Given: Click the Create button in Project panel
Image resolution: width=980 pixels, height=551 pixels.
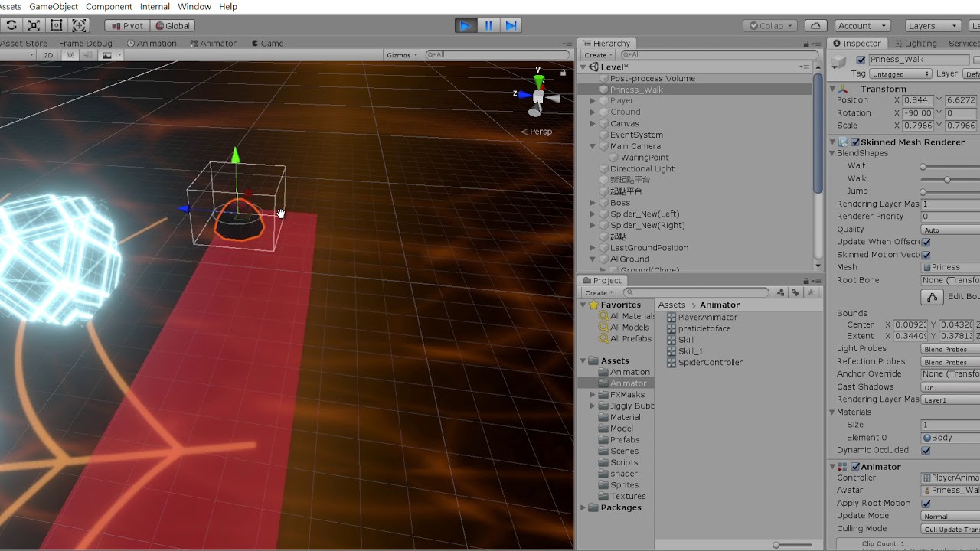Looking at the screenshot, I should 599,293.
